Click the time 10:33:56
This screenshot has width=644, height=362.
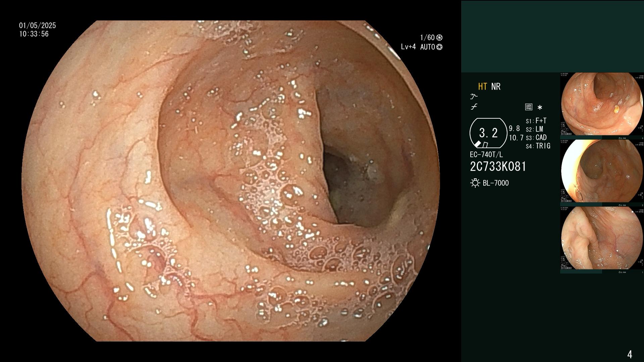click(34, 34)
